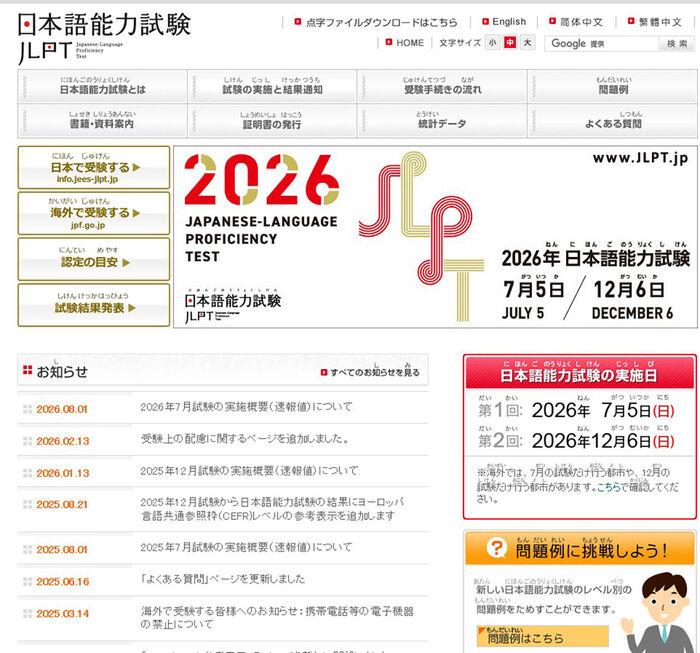Click the date 2025.08.01 in news list
Image resolution: width=700 pixels, height=653 pixels.
(x=62, y=550)
